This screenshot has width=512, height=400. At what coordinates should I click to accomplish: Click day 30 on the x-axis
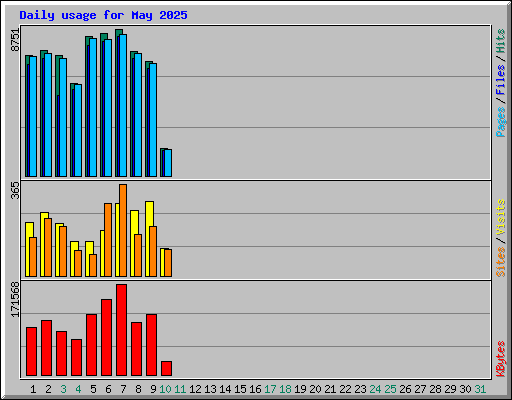click(465, 389)
